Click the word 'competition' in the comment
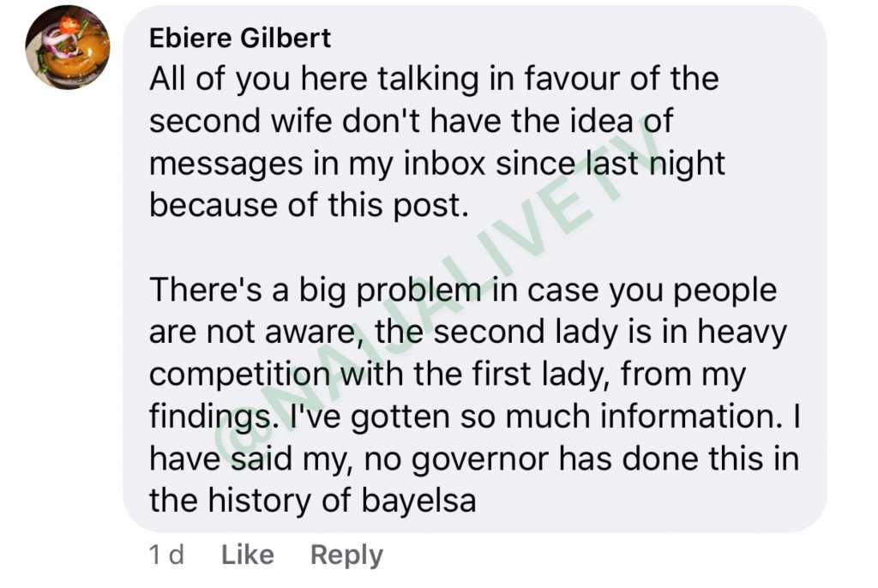Viewport: 878px width, 588px height. pos(240,375)
